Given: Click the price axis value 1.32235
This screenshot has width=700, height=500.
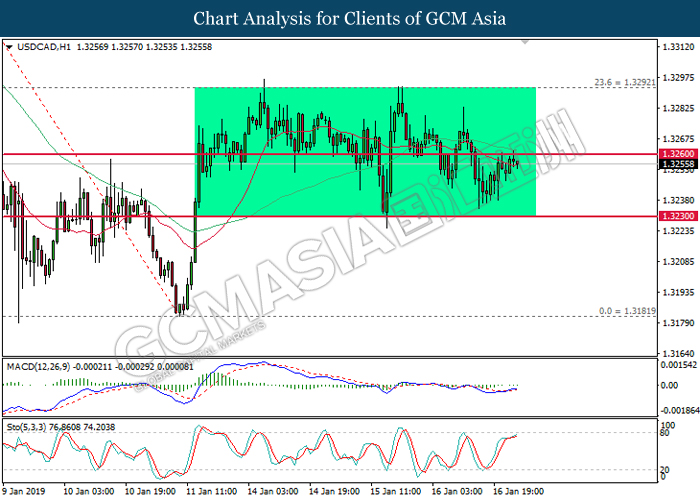Looking at the screenshot, I should (678, 231).
